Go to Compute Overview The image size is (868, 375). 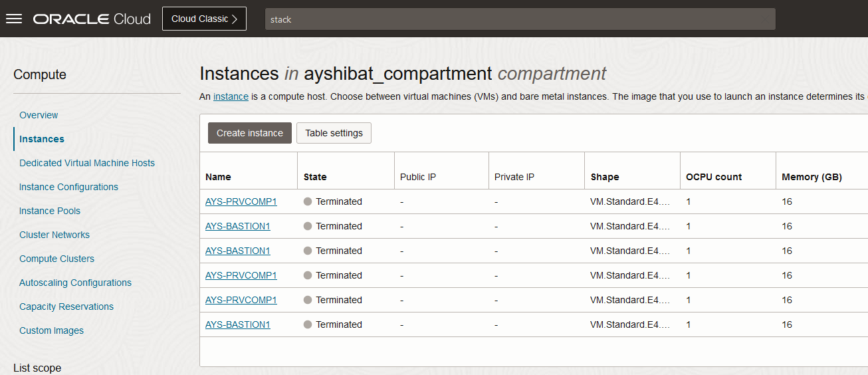(39, 115)
